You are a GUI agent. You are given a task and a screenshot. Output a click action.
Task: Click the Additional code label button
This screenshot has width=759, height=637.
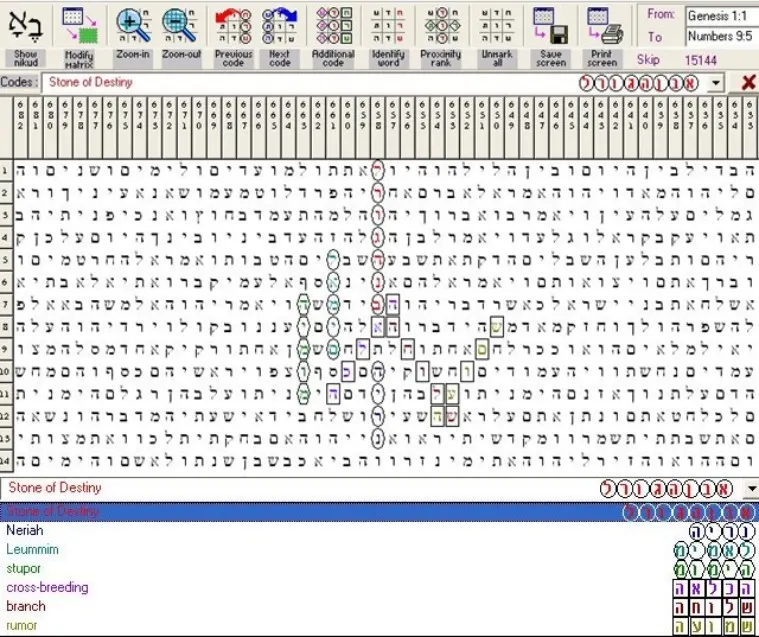click(x=333, y=58)
